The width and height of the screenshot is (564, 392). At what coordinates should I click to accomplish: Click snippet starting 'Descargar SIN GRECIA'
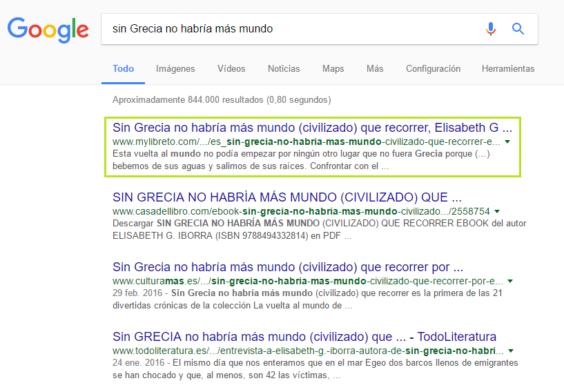click(x=319, y=229)
